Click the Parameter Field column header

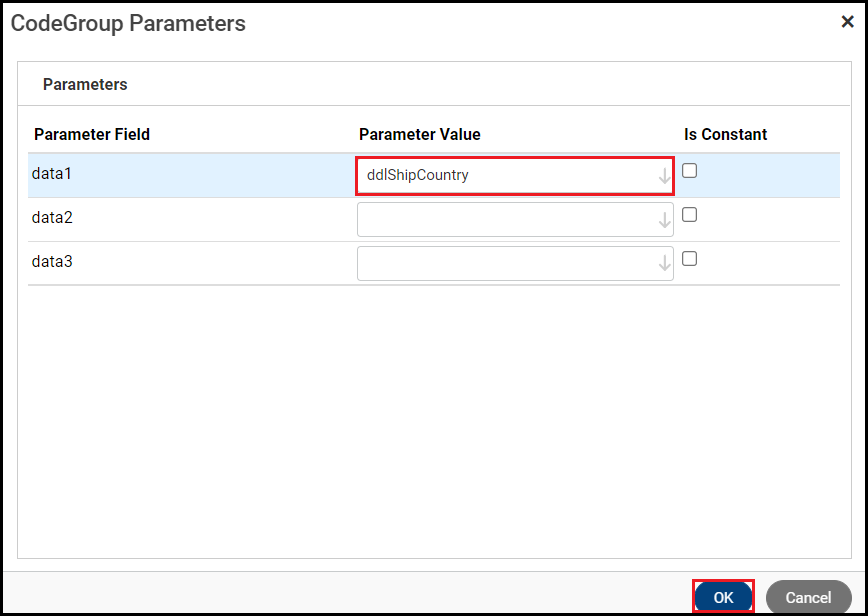coord(92,134)
